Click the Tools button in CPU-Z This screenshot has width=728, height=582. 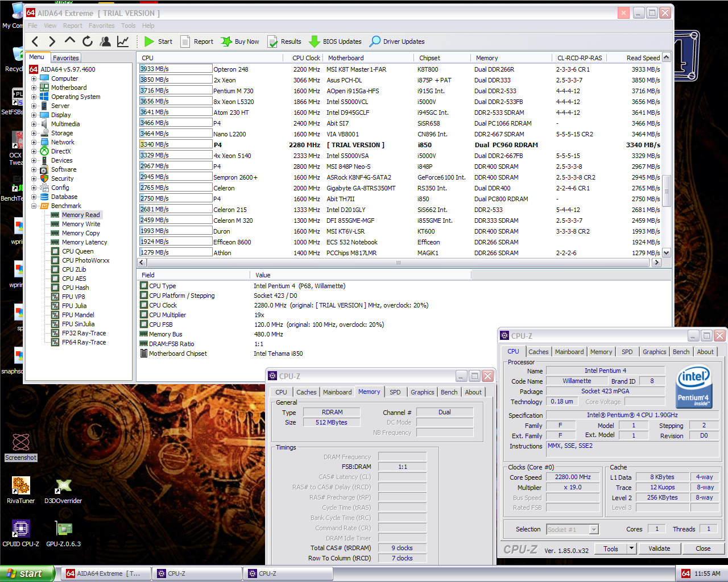pyautogui.click(x=611, y=548)
